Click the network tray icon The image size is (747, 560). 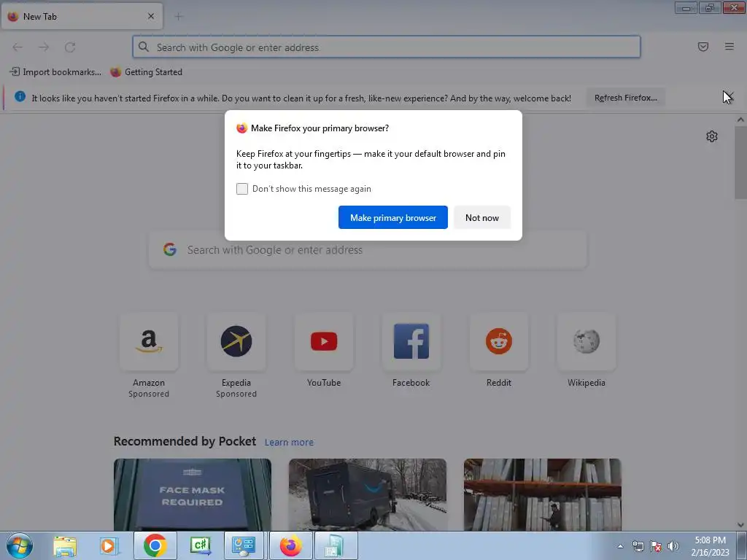638,546
